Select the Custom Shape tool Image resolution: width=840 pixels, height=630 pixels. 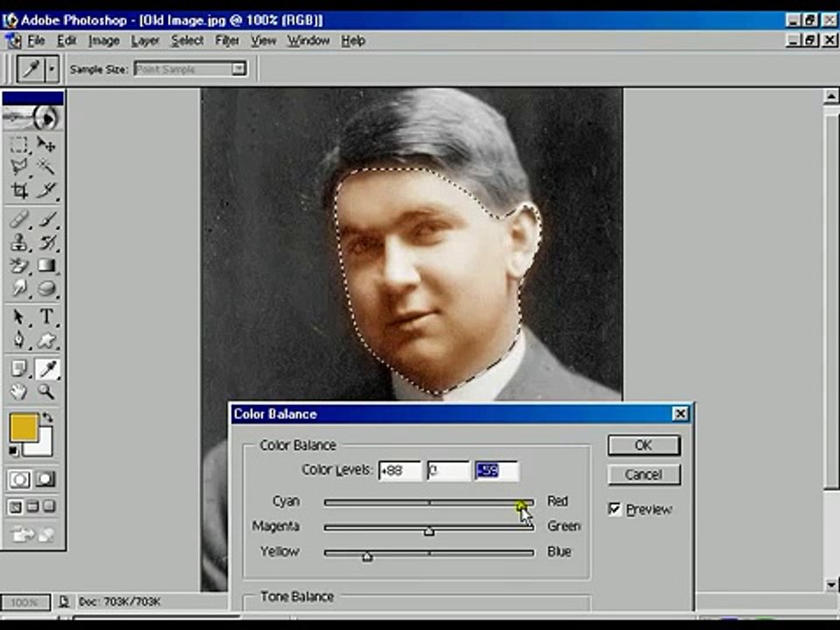(x=46, y=339)
